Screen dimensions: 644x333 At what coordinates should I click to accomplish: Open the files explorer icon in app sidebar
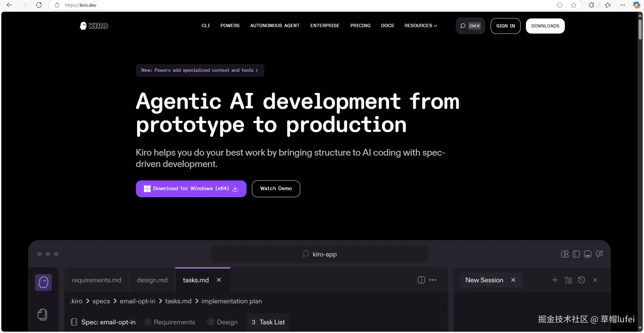pos(43,315)
